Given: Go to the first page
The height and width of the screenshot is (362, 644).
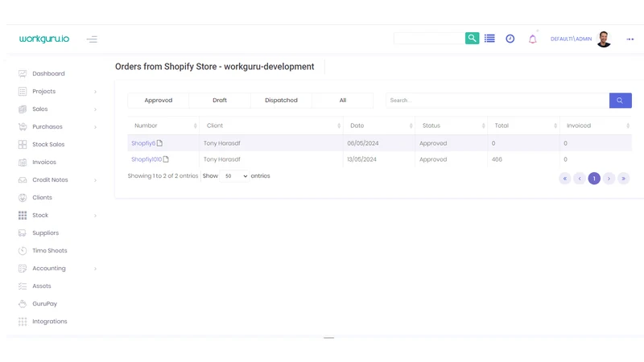Looking at the screenshot, I should pos(565,179).
